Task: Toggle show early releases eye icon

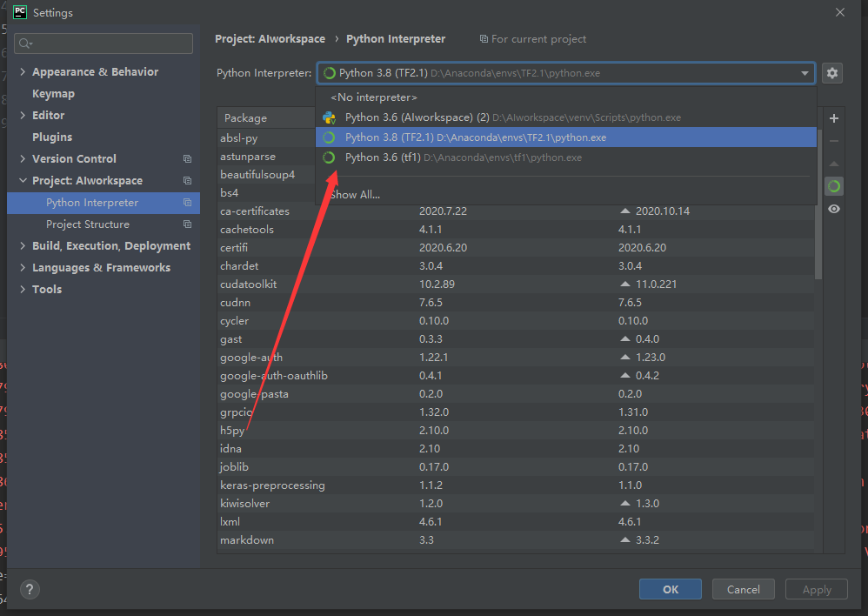Action: (834, 209)
